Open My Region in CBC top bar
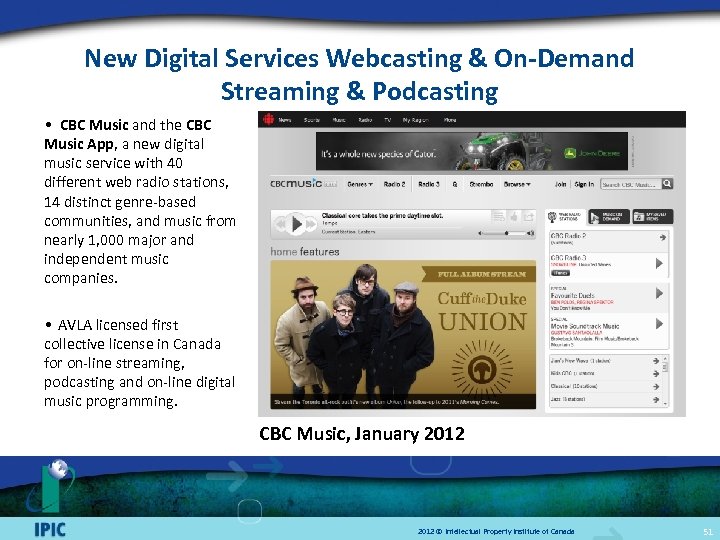The image size is (720, 540). click(416, 120)
